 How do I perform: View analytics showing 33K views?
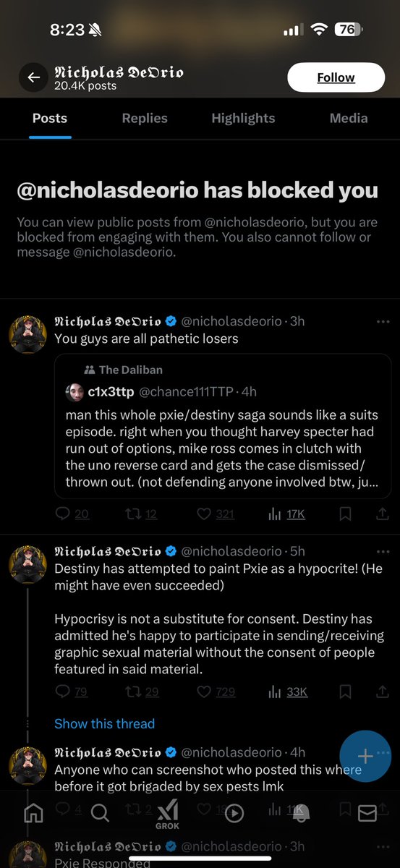tap(288, 692)
